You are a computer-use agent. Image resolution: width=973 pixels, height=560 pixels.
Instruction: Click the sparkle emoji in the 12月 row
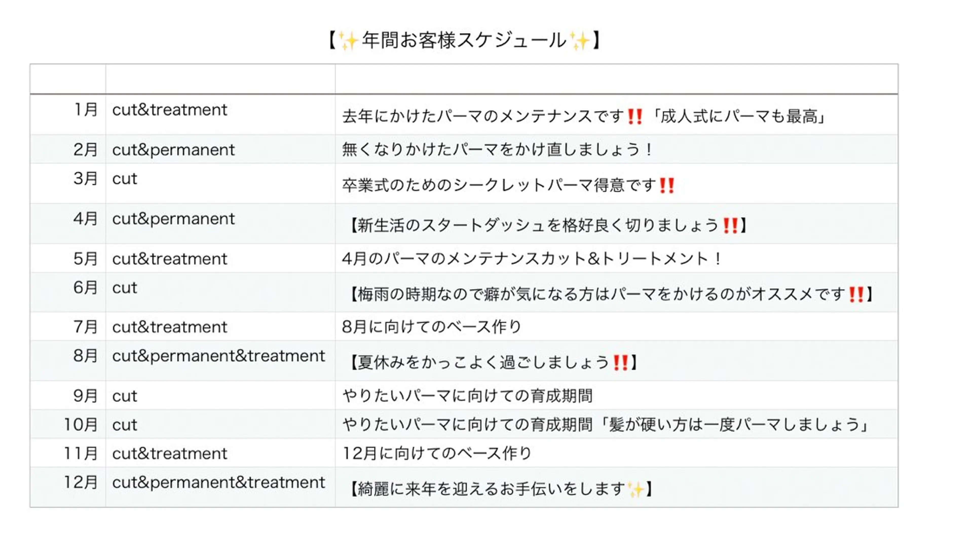click(635, 490)
